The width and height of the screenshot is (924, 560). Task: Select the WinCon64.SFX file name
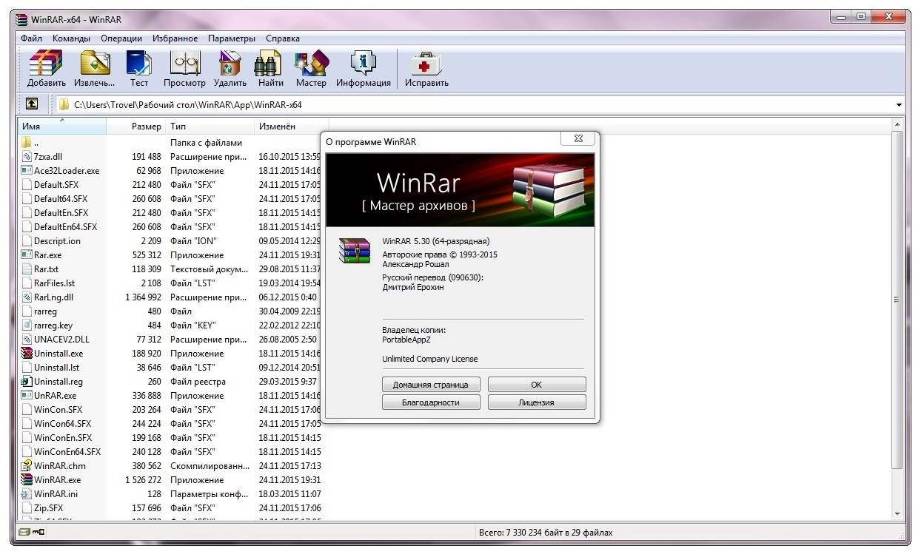click(62, 424)
